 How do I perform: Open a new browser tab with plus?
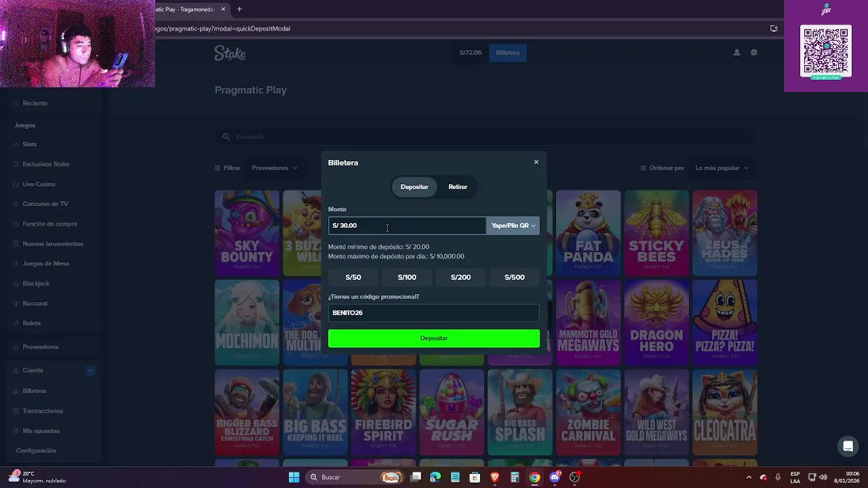click(x=239, y=9)
